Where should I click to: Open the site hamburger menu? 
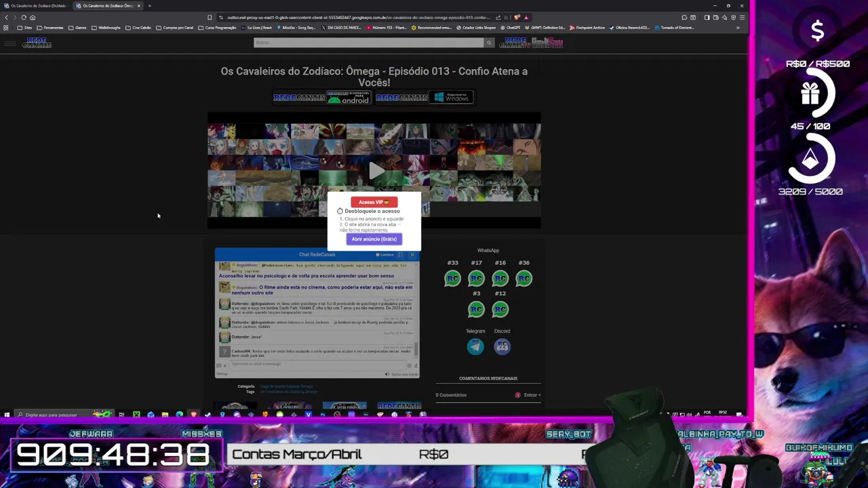(10, 43)
